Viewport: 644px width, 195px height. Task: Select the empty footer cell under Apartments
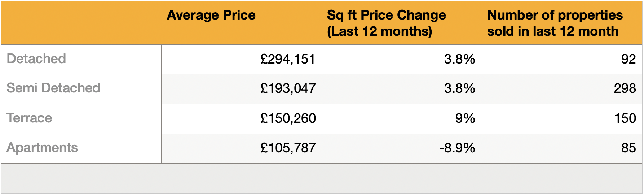tap(81, 179)
